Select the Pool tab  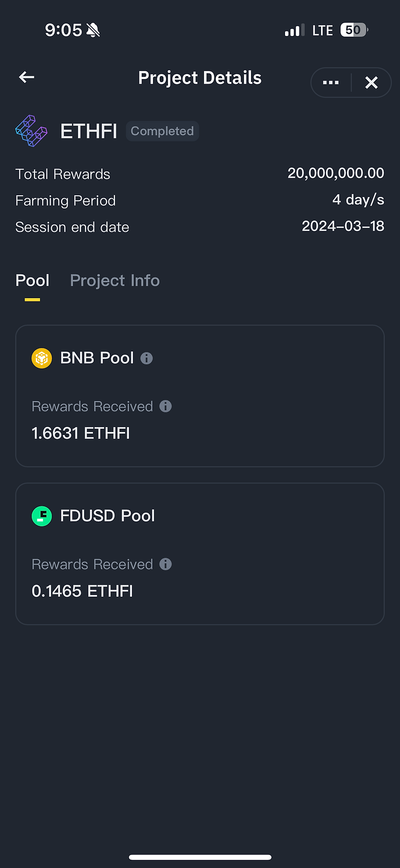click(x=32, y=280)
